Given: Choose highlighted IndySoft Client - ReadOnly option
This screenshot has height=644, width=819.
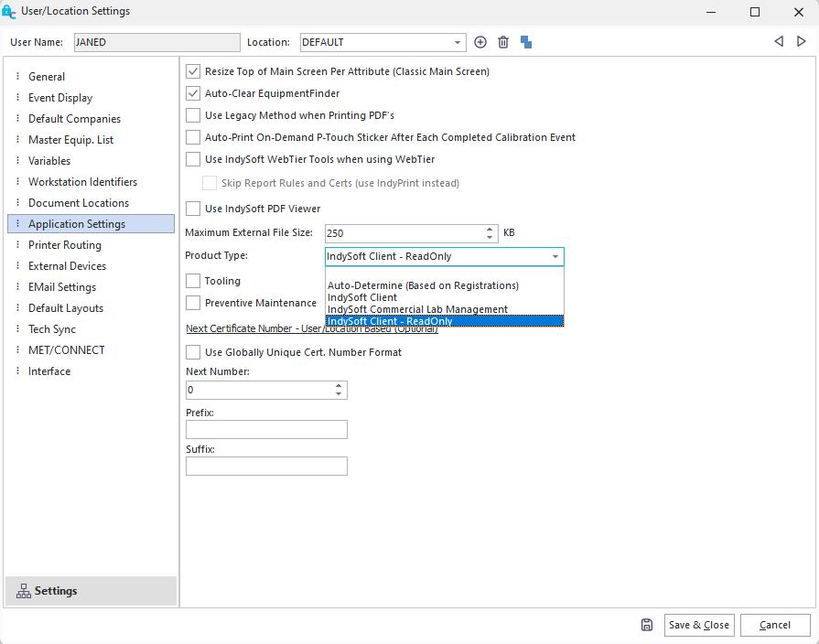Looking at the screenshot, I should 444,321.
